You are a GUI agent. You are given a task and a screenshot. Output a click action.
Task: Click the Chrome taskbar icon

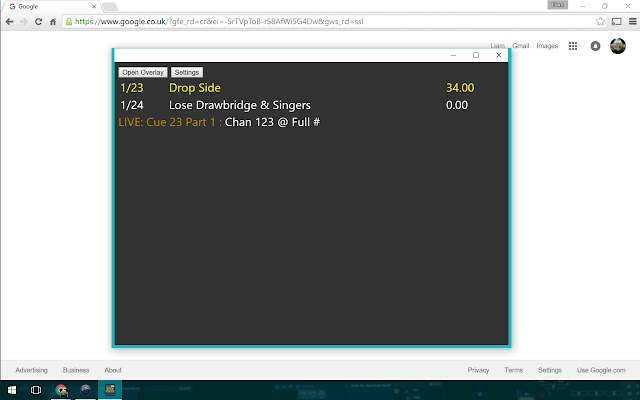(x=61, y=390)
